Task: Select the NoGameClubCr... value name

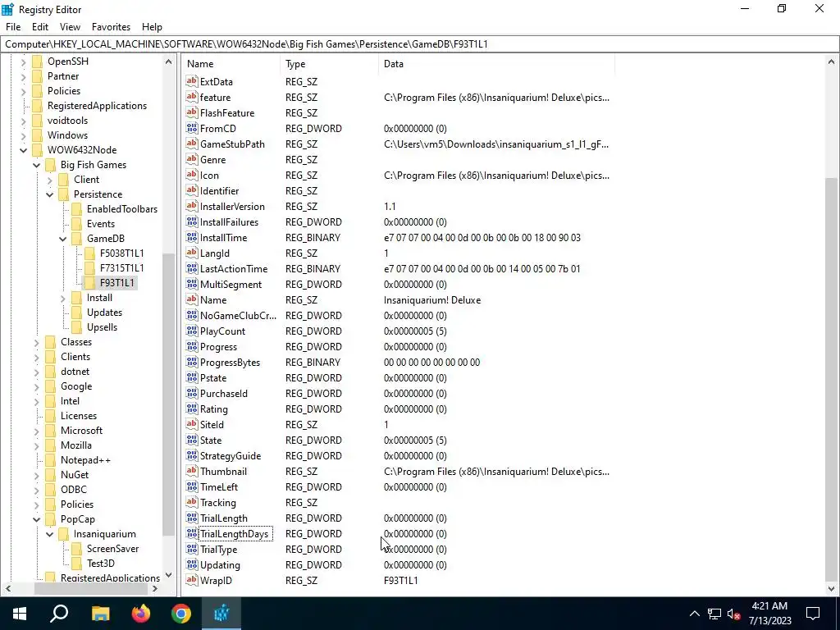Action: (x=238, y=316)
